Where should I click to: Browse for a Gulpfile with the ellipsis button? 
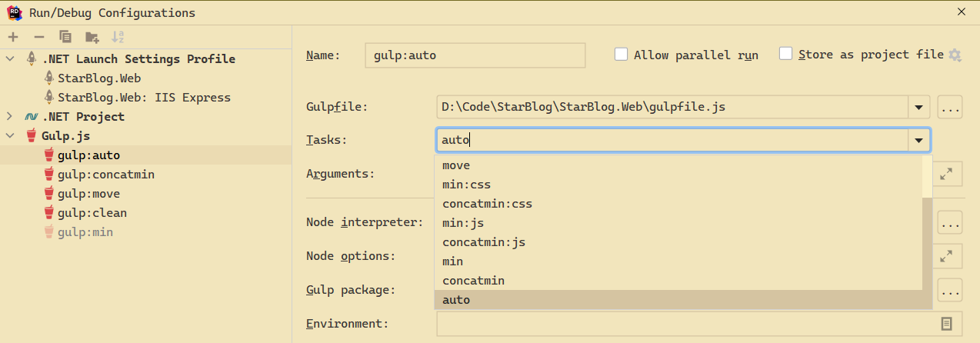coord(950,108)
